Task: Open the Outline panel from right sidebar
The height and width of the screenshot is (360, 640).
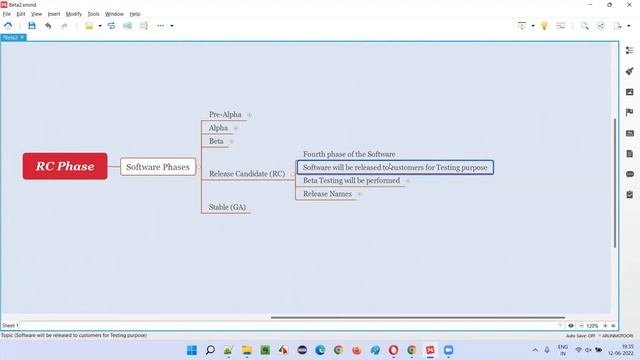Action: [629, 50]
